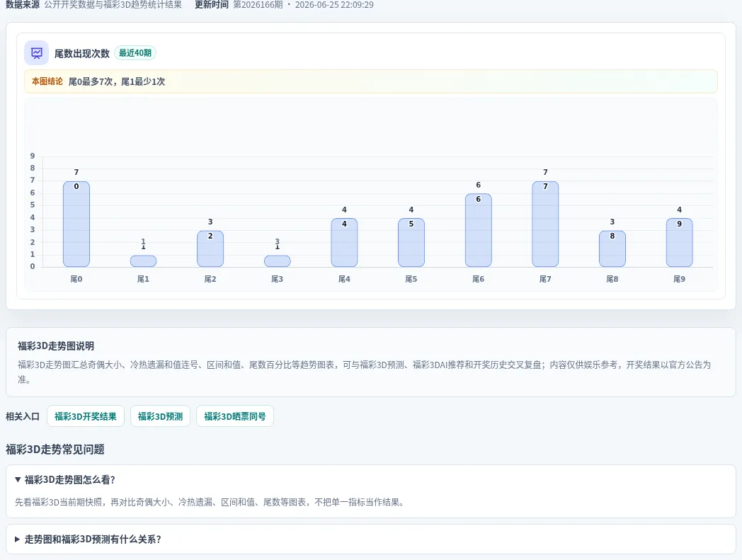Click the answer text starting 先看福彩3D当前期快照
The width and height of the screenshot is (742, 560).
[x=211, y=502]
